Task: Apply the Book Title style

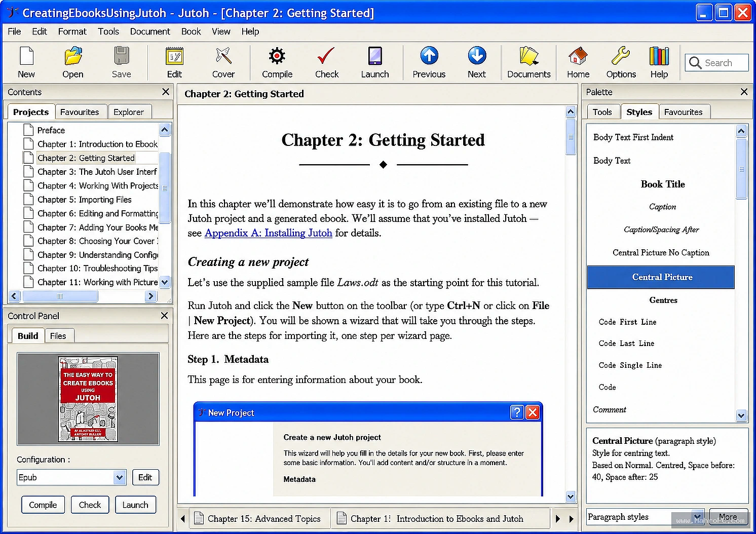Action: tap(662, 184)
